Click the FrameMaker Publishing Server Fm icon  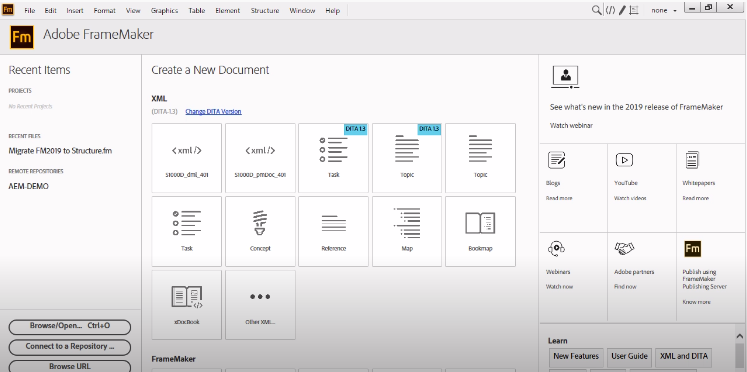click(x=692, y=249)
